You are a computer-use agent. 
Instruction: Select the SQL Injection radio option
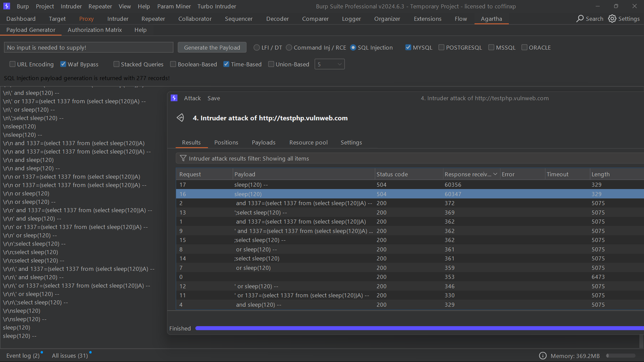click(x=353, y=48)
